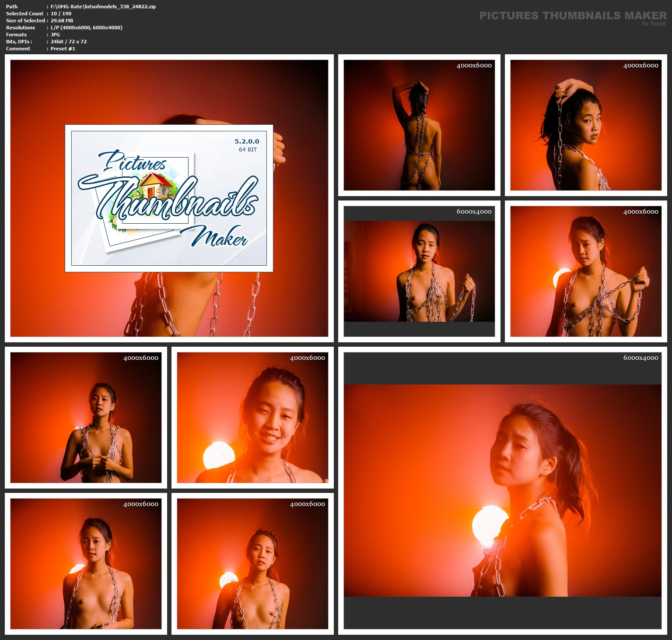The width and height of the screenshot is (672, 640).
Task: Click the '10 / 190' count value
Action: (61, 14)
